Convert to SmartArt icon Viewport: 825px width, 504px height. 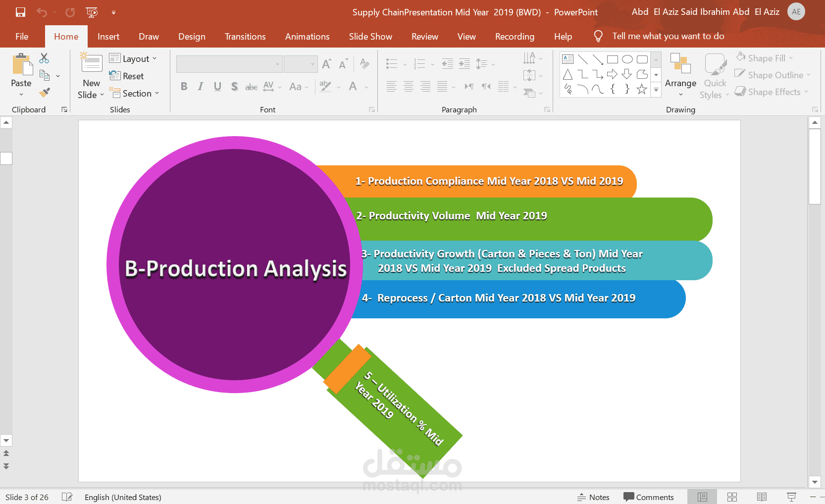[532, 93]
